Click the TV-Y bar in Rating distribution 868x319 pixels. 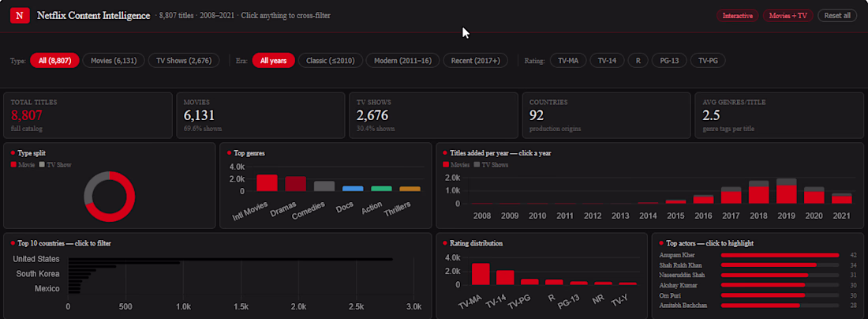tap(628, 283)
